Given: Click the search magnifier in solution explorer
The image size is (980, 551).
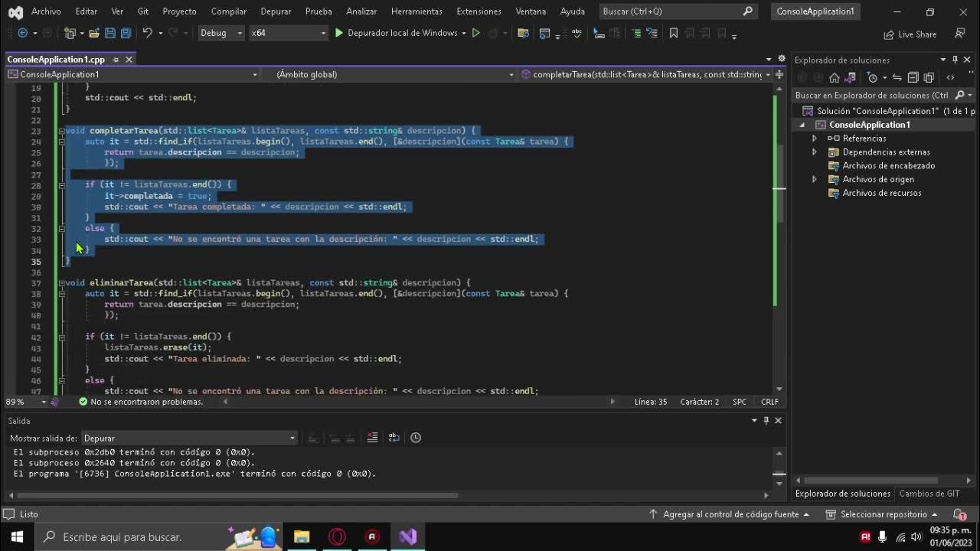Looking at the screenshot, I should 960,96.
